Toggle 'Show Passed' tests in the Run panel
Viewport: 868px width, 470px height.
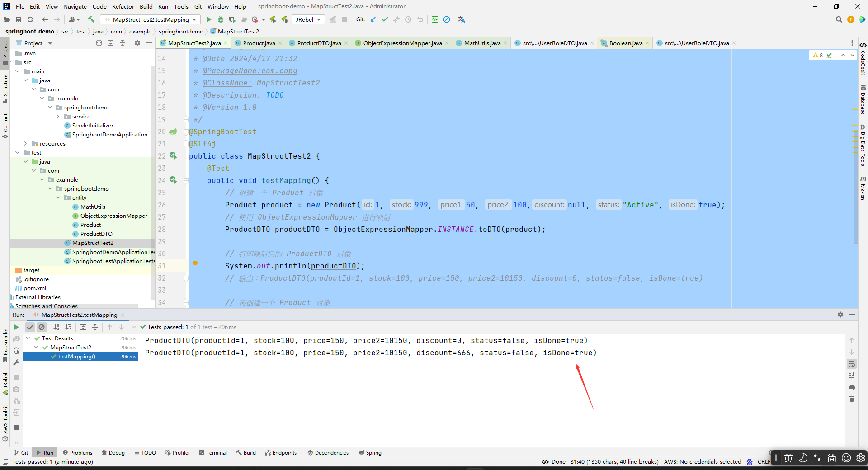coord(30,327)
